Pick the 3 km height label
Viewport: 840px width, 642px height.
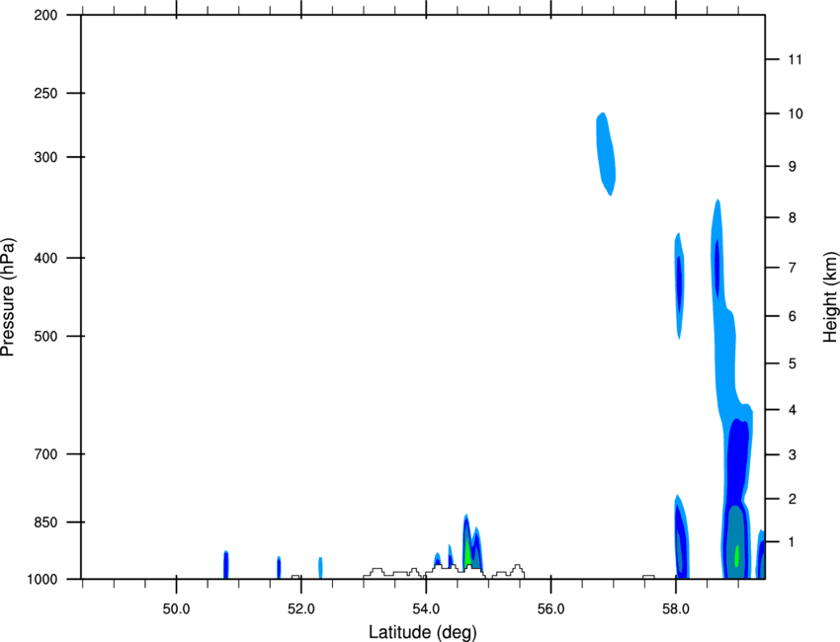pos(793,454)
